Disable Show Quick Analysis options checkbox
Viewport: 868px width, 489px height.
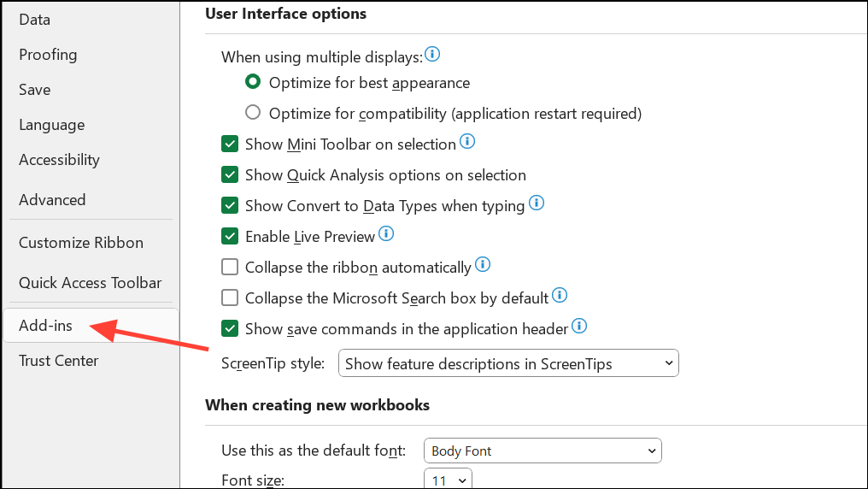pyautogui.click(x=230, y=174)
